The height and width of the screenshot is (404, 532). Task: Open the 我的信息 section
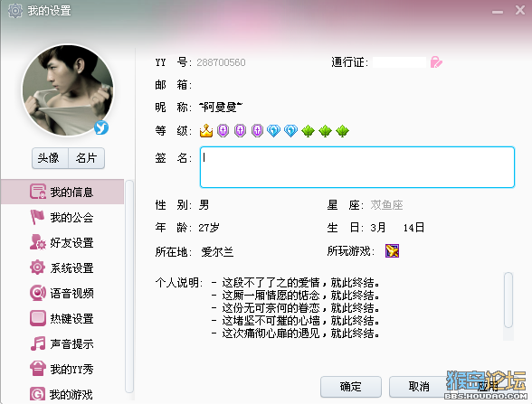point(62,192)
